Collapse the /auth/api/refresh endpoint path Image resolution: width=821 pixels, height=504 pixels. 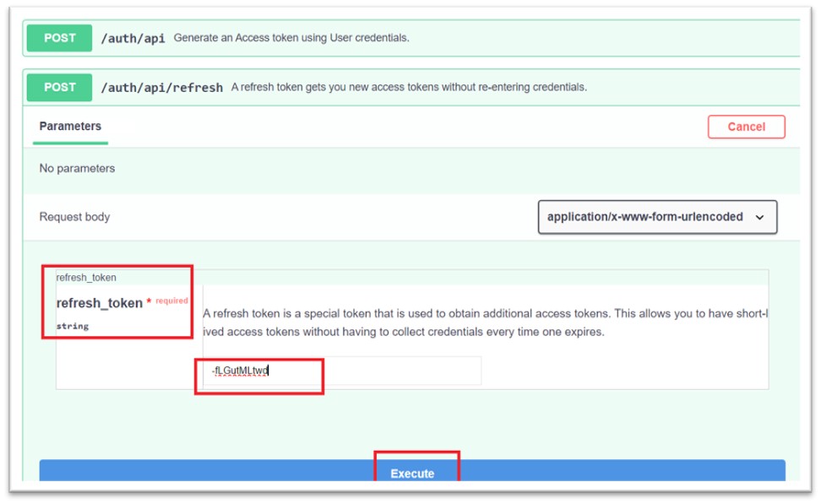tap(161, 87)
